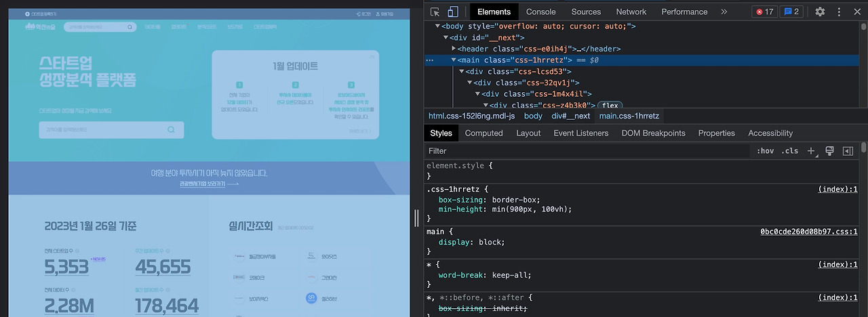The width and height of the screenshot is (868, 317).
Task: Edit the word-break: keep-all declaration
Action: (485, 276)
